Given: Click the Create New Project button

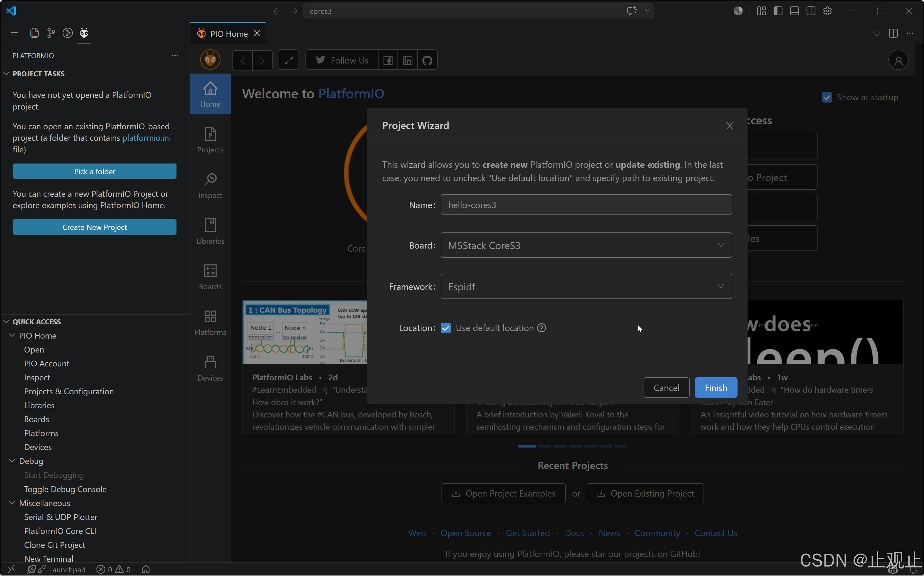Looking at the screenshot, I should tap(94, 227).
